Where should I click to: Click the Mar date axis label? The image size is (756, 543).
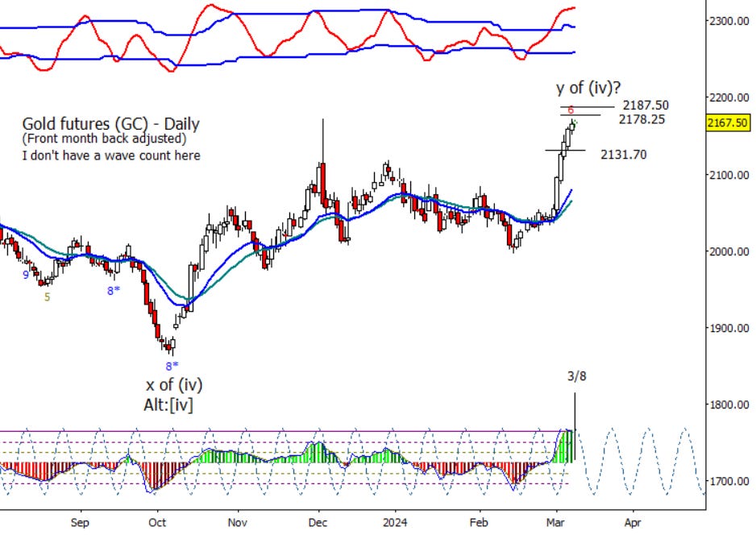(555, 523)
